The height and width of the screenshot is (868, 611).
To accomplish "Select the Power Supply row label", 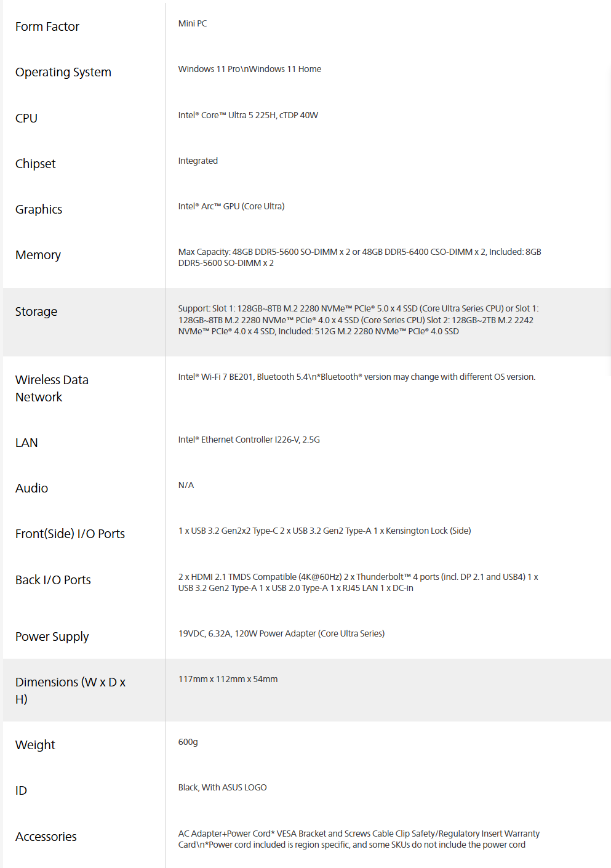I will [52, 637].
